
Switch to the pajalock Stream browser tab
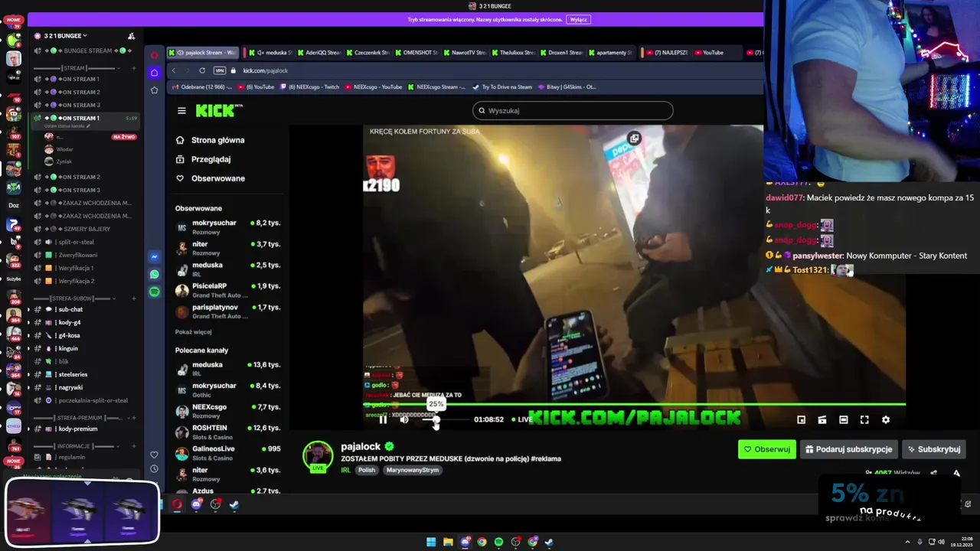point(203,53)
